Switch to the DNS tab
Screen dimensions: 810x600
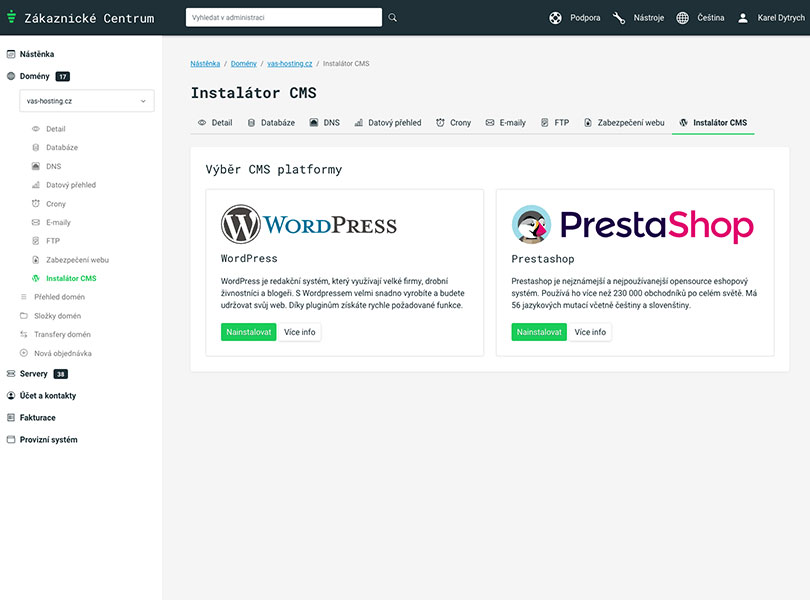click(x=324, y=122)
